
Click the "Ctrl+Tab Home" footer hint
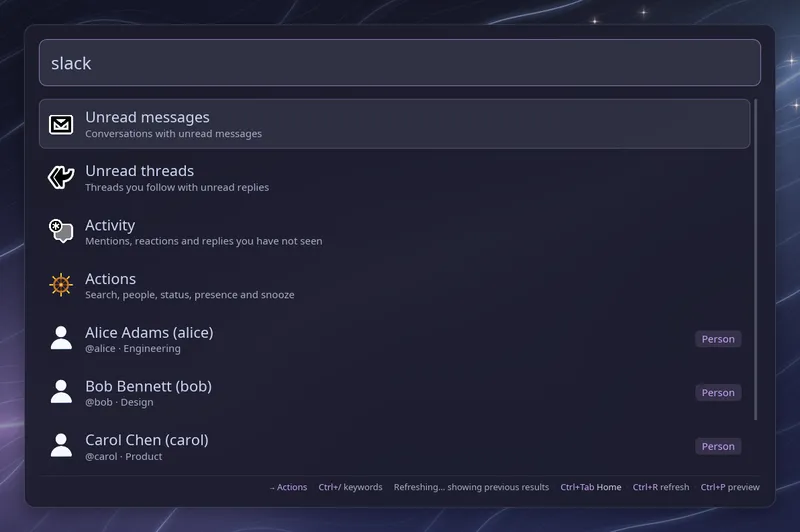[x=591, y=487]
